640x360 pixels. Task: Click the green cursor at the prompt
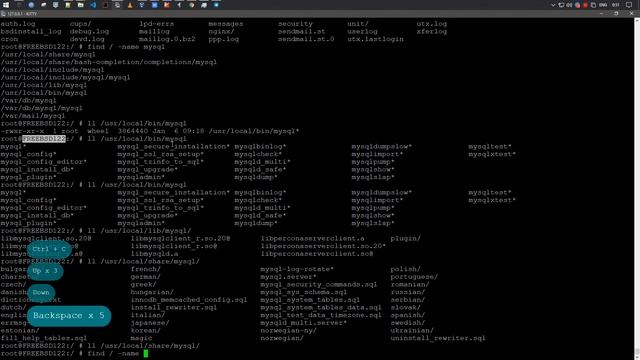click(146, 353)
